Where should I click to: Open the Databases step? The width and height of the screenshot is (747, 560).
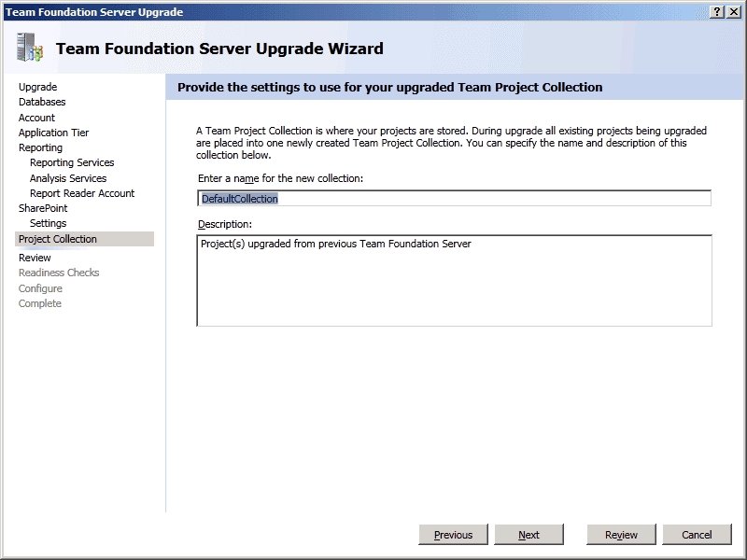coord(42,102)
